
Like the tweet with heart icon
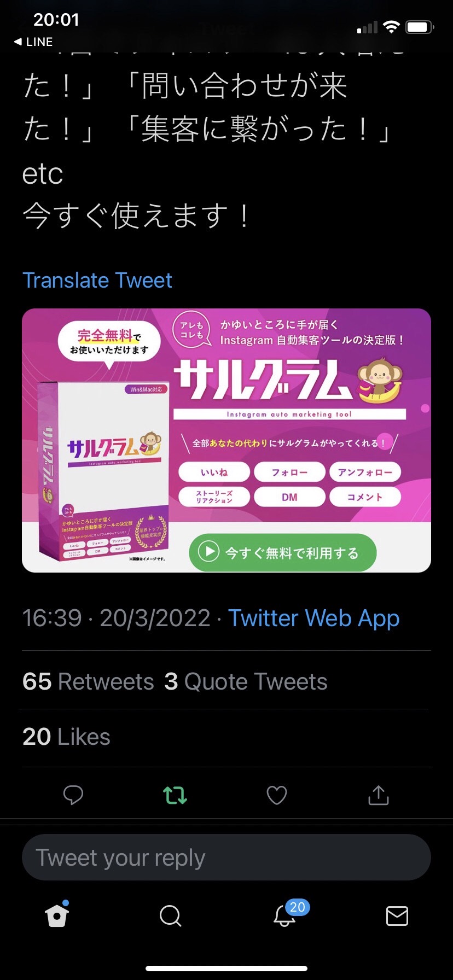[276, 795]
